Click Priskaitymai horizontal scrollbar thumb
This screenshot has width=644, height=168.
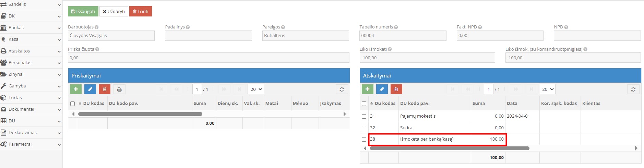click(140, 114)
